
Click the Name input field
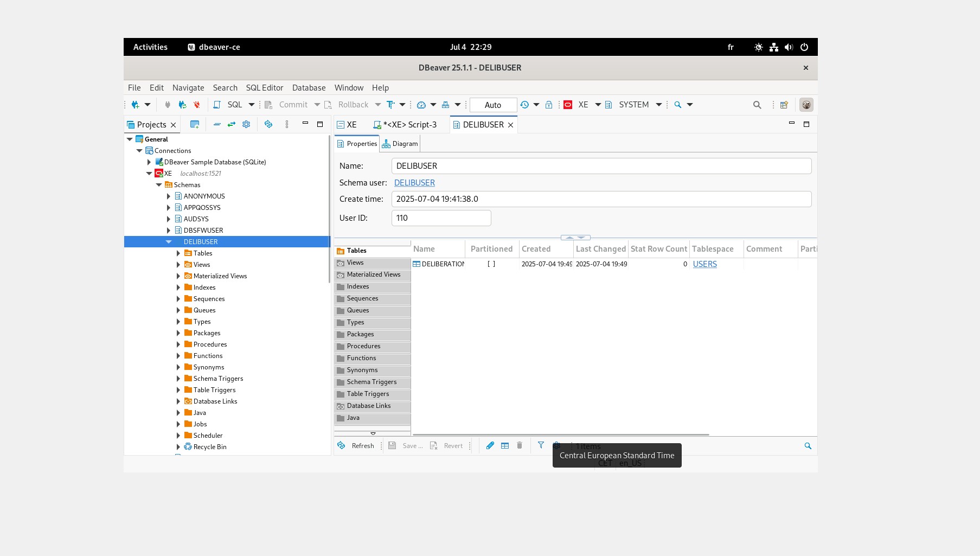[601, 166]
